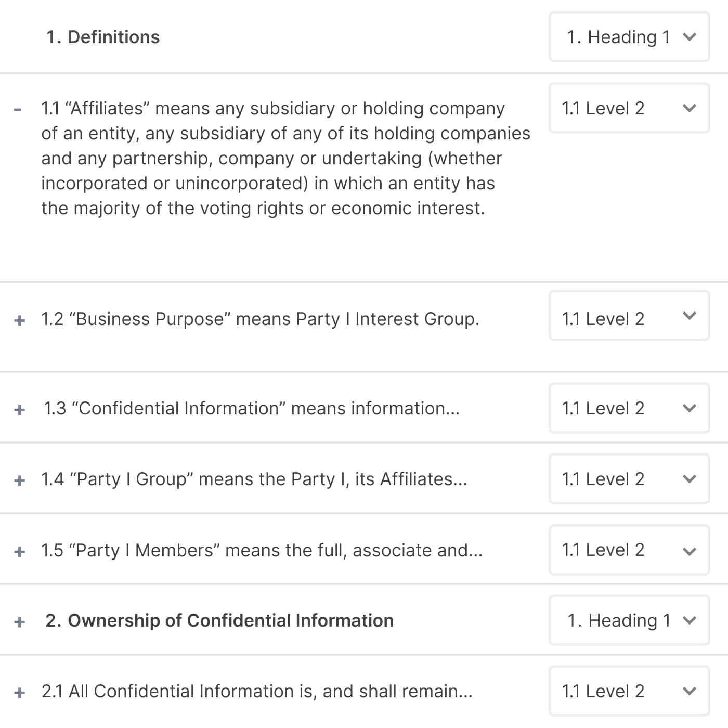The height and width of the screenshot is (728, 728).
Task: Expand the 1.3 Confidential Information clause
Action: 20,410
